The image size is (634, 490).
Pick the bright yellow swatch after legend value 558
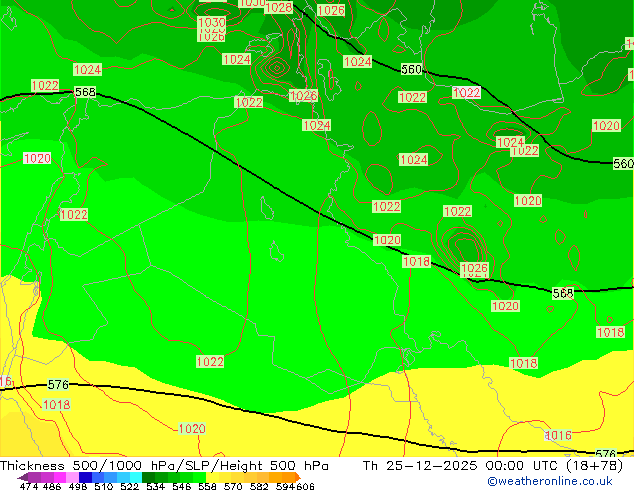(x=212, y=477)
